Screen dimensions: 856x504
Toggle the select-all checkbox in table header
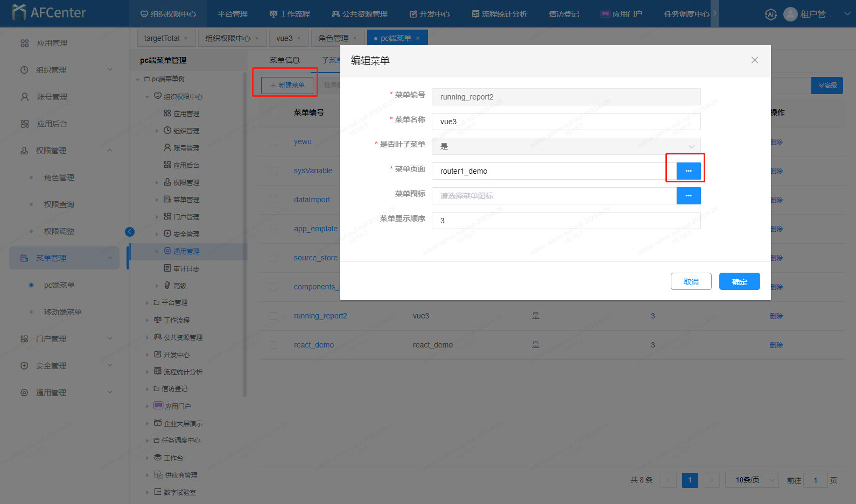point(273,112)
